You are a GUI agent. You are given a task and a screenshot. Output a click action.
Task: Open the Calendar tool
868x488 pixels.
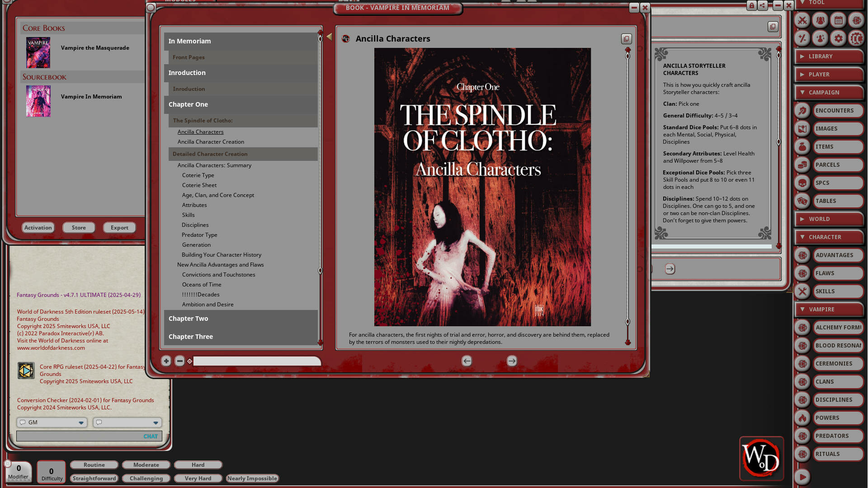coord(838,20)
